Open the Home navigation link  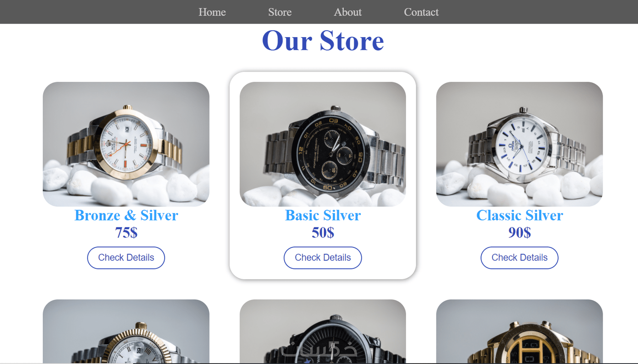pos(212,12)
